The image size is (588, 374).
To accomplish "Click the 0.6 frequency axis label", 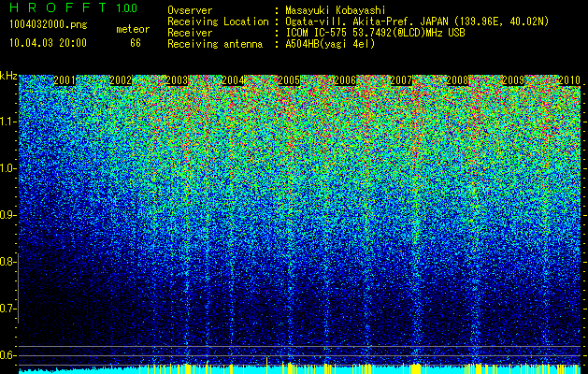I will (x=7, y=355).
